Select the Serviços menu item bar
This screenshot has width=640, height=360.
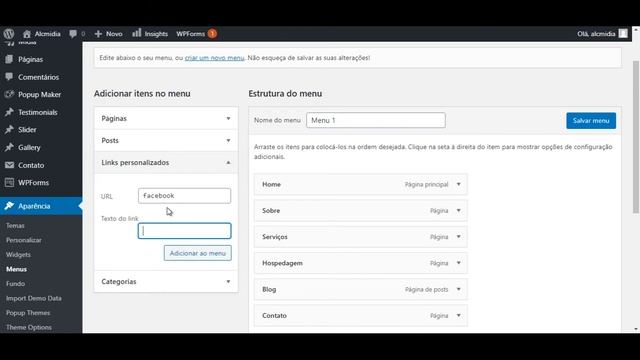tap(360, 237)
